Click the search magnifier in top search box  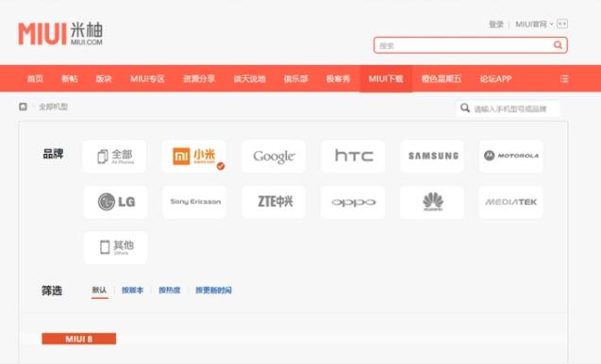point(558,45)
